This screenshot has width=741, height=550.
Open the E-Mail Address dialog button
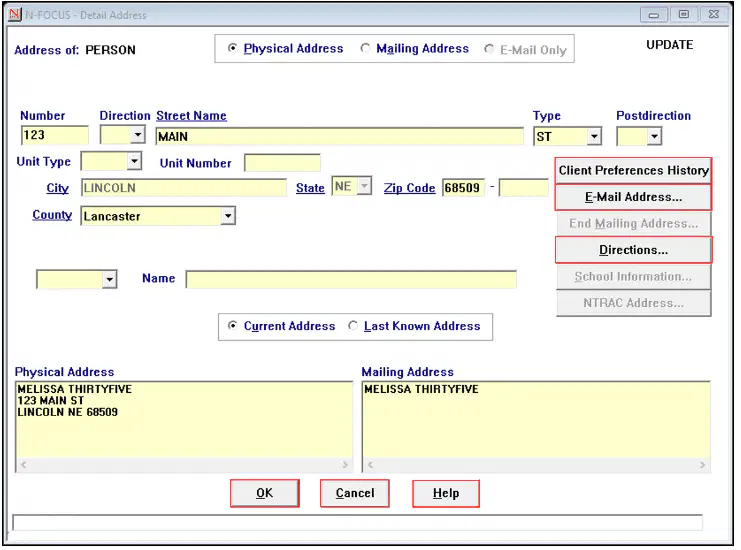tap(633, 197)
